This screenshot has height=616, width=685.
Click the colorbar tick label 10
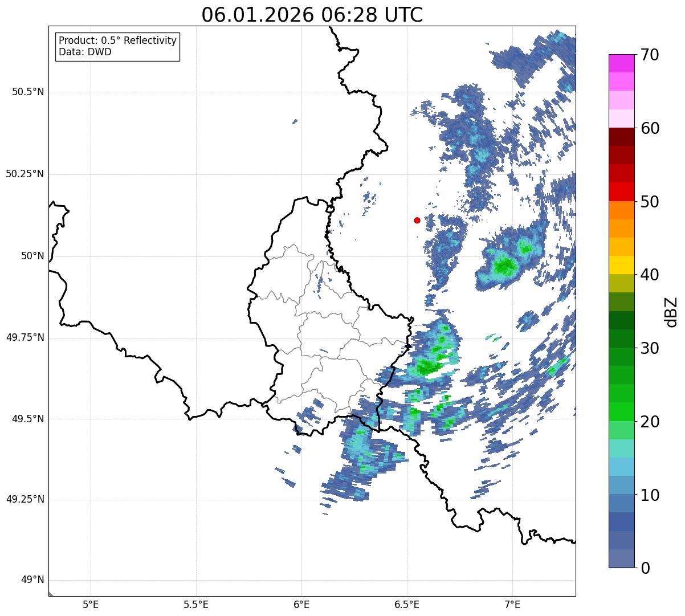point(650,495)
